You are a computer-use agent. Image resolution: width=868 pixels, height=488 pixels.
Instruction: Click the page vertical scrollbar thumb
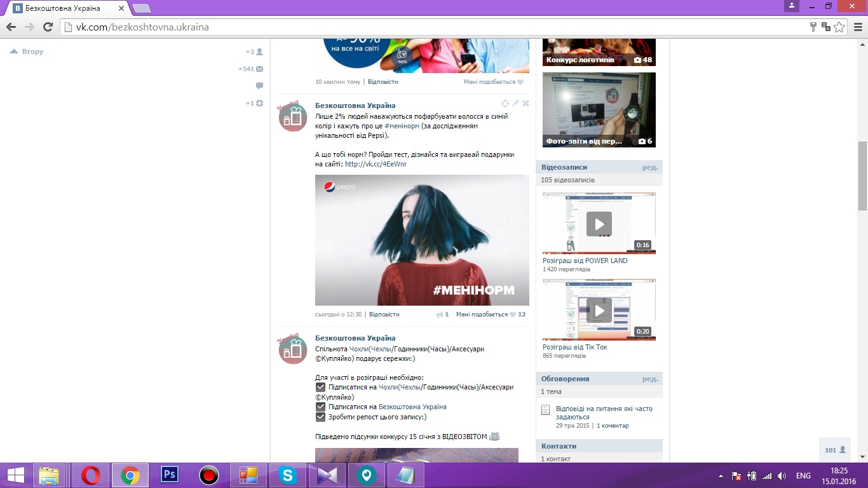862,176
